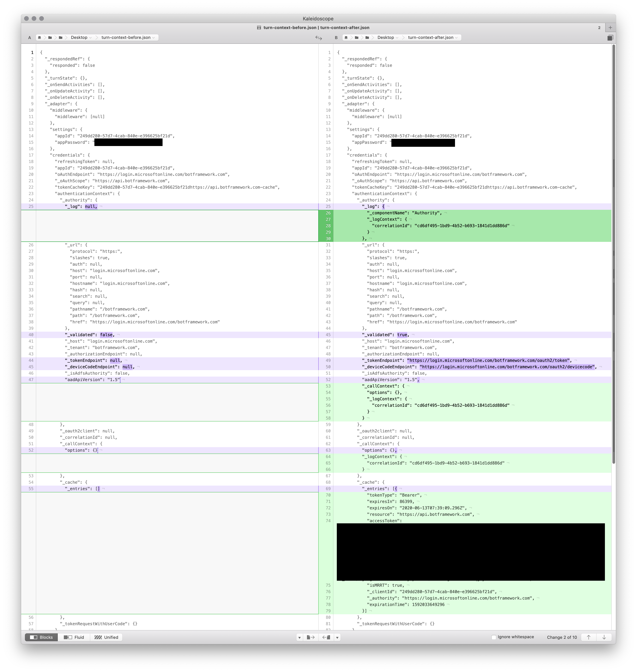Click right line 70 "tokenType": "Bearer"
The width and height of the screenshot is (637, 672).
(394, 495)
